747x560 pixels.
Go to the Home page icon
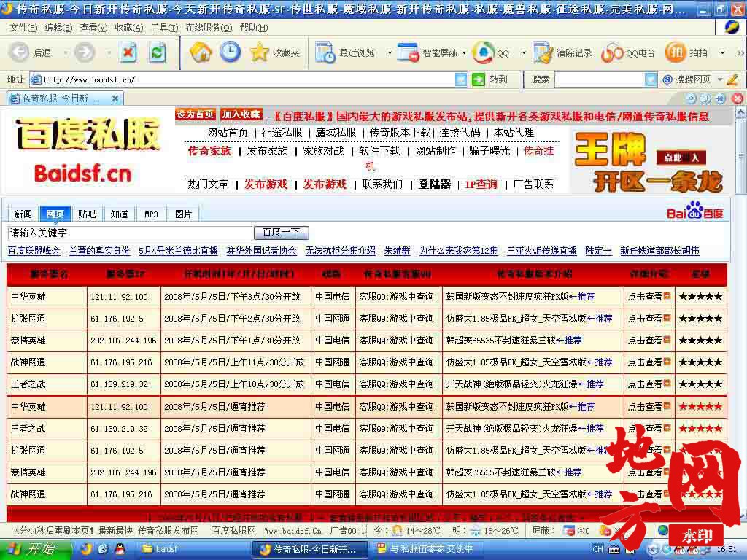click(201, 52)
